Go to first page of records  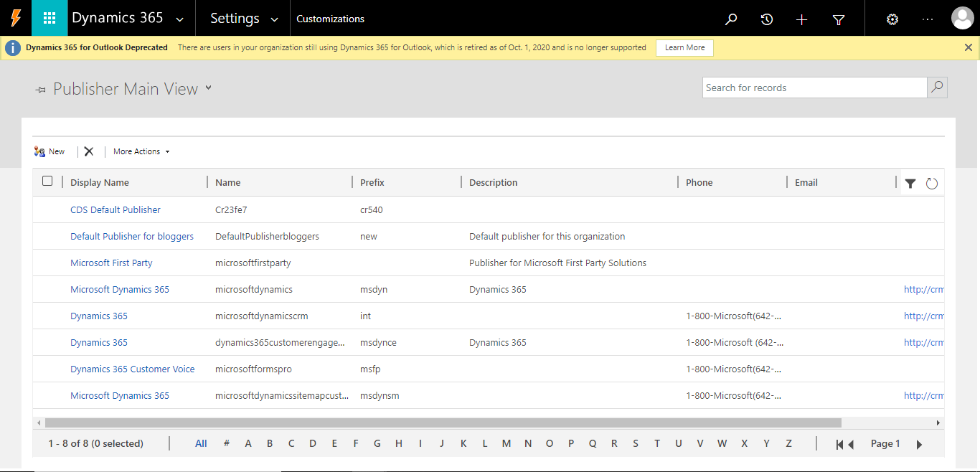point(839,445)
